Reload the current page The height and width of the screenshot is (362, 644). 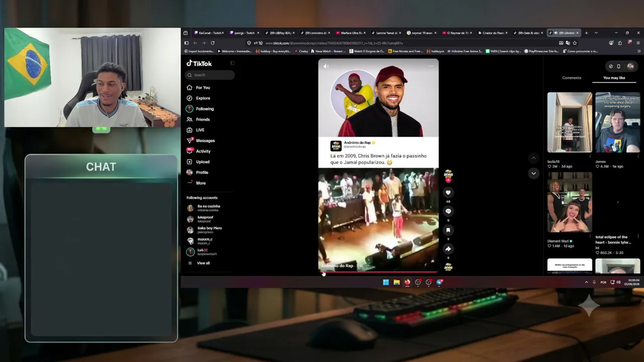coord(212,43)
